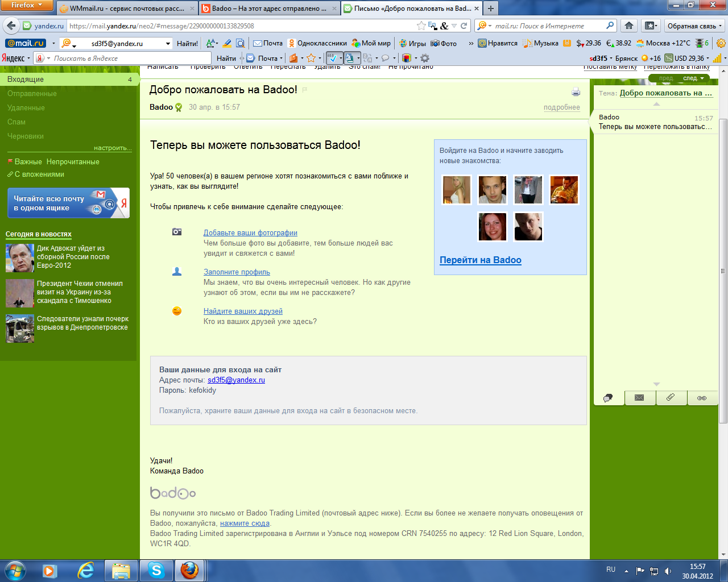728x582 pixels.
Task: Click the Найти! button on the Mail.ru toolbar
Action: click(187, 43)
